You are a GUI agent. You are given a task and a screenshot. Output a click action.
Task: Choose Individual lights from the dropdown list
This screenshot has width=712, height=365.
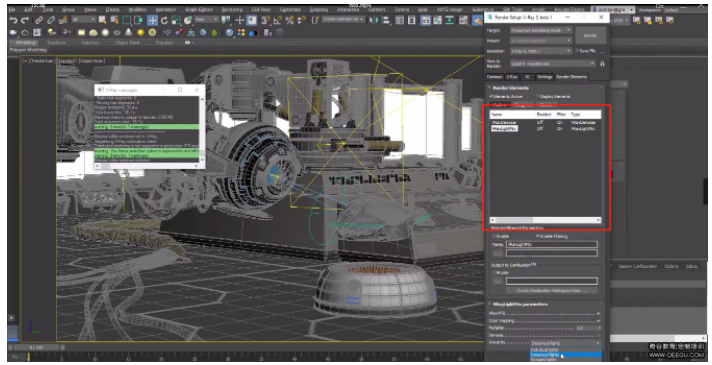click(566, 350)
